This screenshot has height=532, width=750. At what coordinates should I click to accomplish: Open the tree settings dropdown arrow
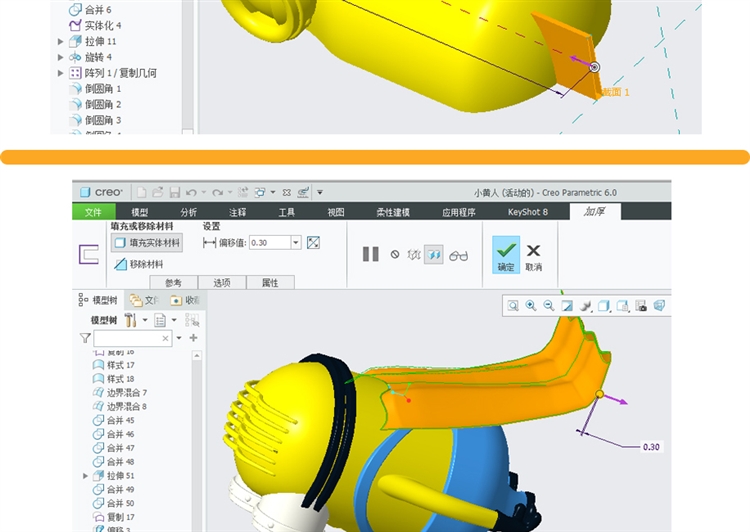[145, 320]
